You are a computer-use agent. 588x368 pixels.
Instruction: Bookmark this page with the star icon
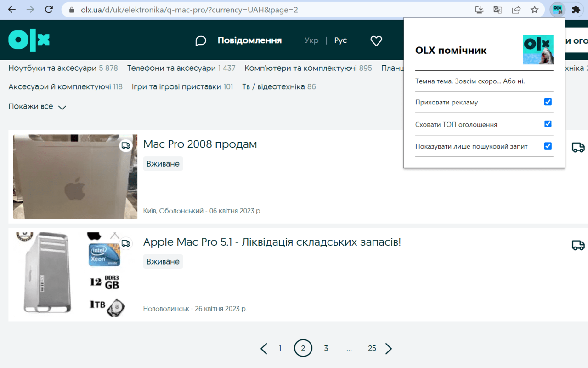(534, 10)
